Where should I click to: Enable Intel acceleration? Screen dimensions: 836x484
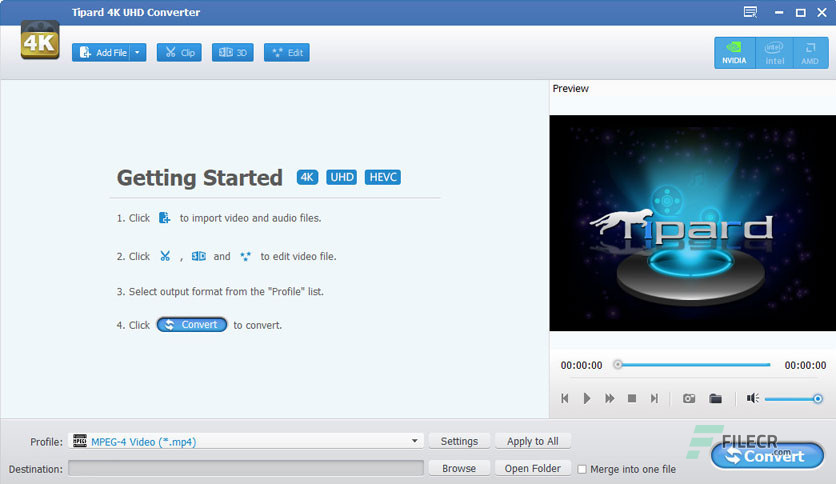(774, 53)
